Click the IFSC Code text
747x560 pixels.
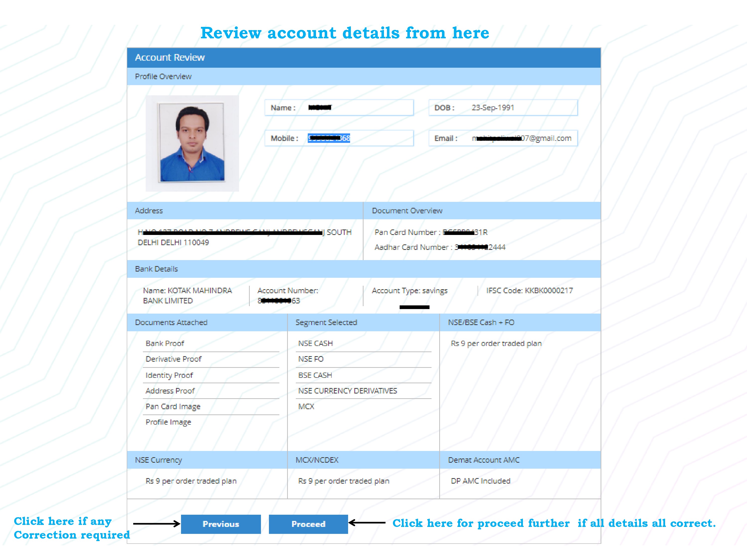click(529, 290)
